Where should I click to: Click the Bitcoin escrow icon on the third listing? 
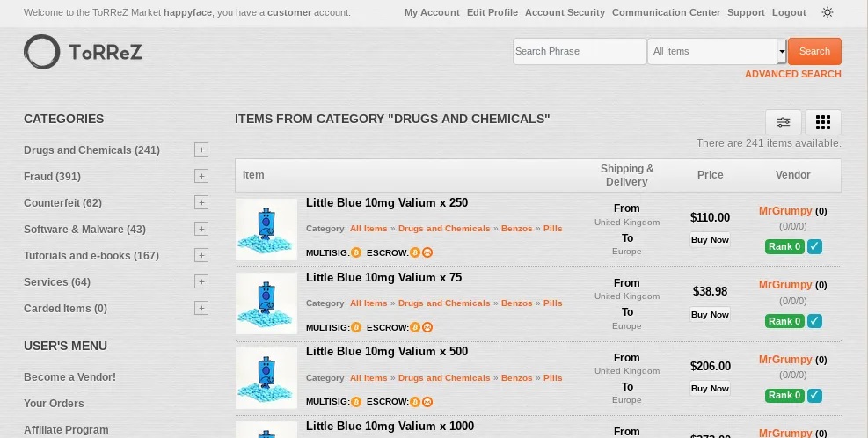[415, 402]
